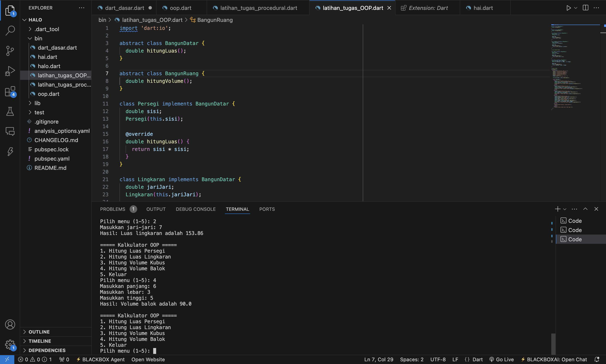606x364 pixels.
Task: Open the Testing flask icon
Action: (10, 112)
